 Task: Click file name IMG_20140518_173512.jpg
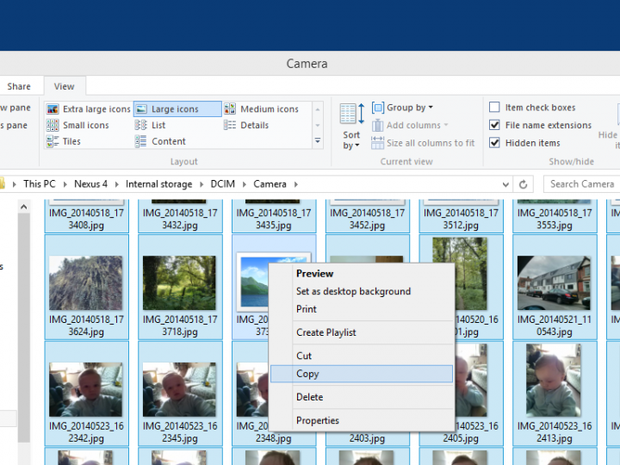tap(461, 219)
